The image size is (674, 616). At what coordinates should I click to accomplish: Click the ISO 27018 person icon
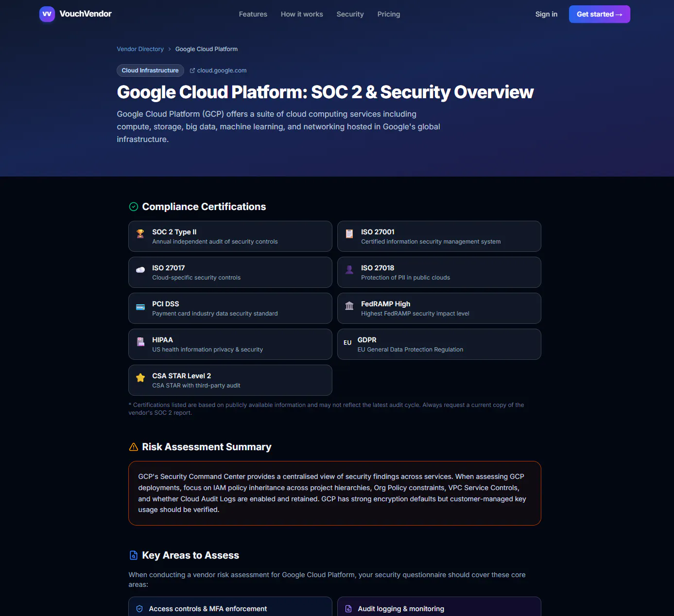tap(349, 270)
